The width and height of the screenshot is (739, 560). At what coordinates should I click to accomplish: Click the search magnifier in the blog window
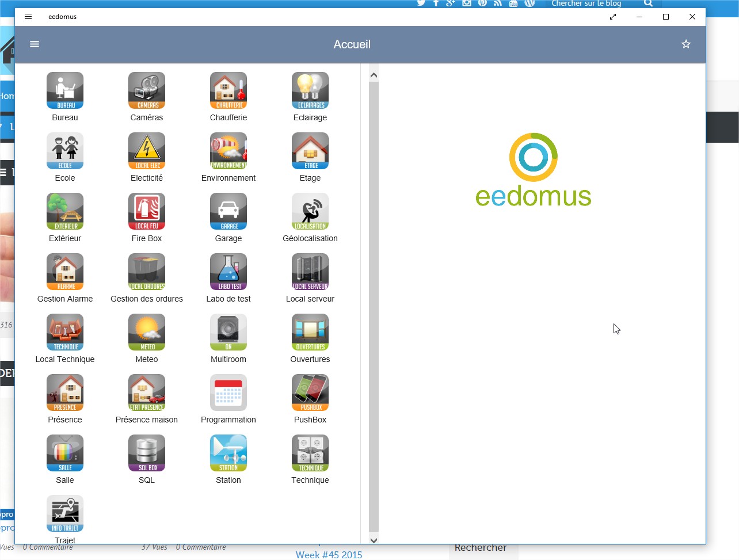[648, 3]
